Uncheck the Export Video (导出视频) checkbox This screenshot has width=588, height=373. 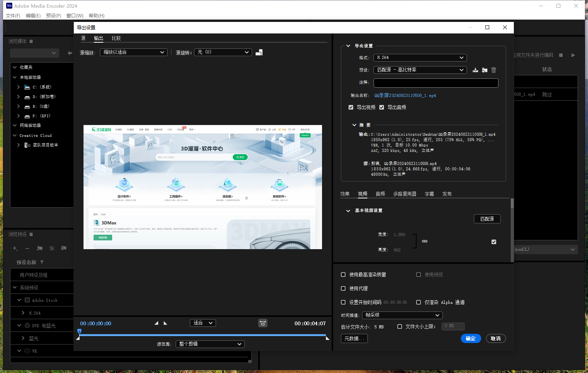(x=351, y=107)
